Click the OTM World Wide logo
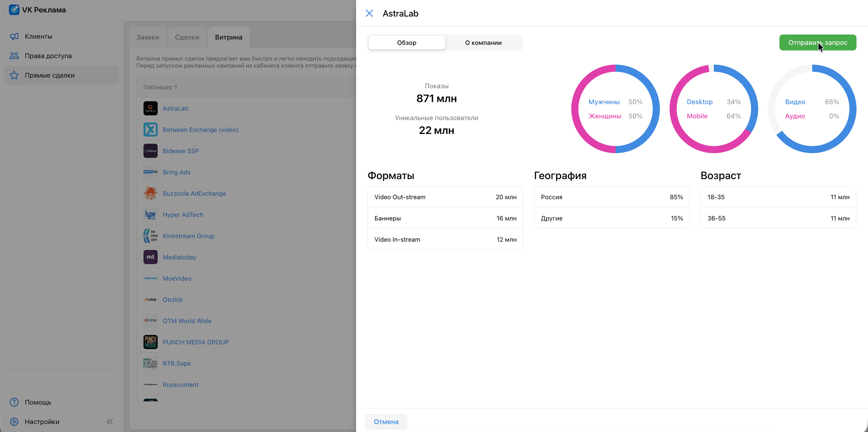The image size is (868, 432). point(150,320)
